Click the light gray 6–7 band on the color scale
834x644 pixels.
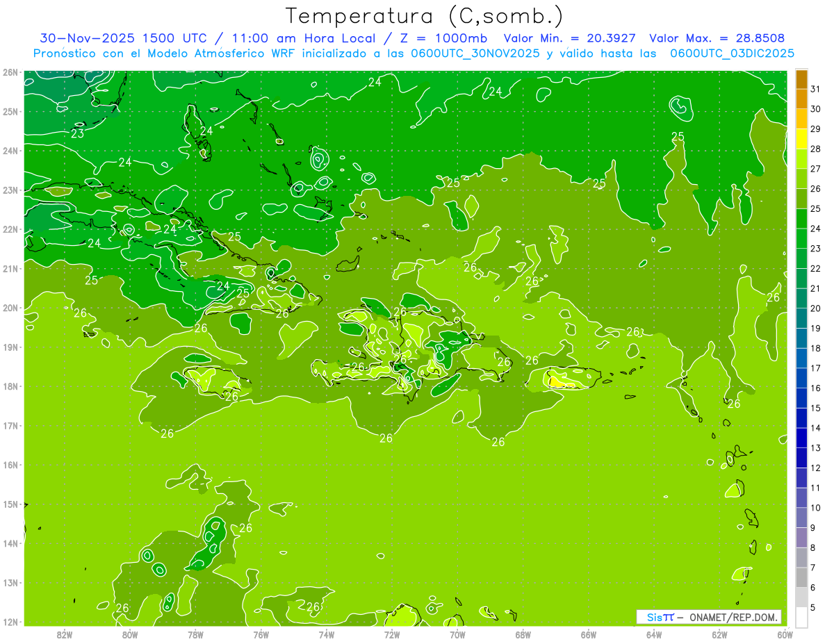801,577
